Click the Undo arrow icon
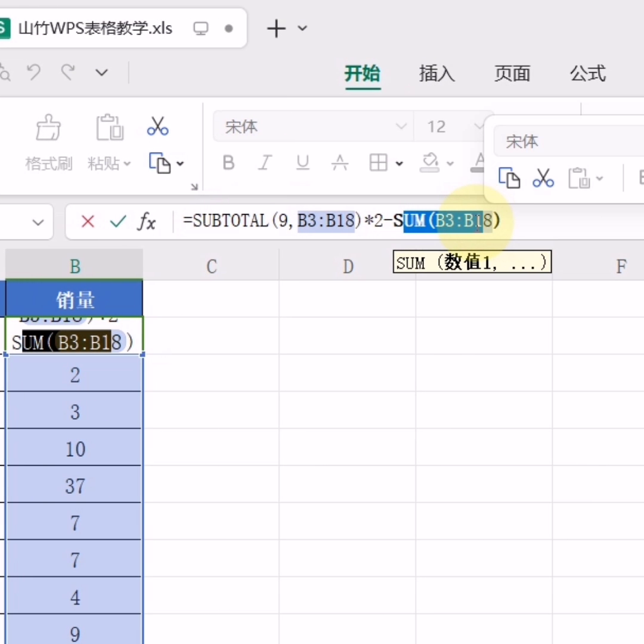 (34, 72)
